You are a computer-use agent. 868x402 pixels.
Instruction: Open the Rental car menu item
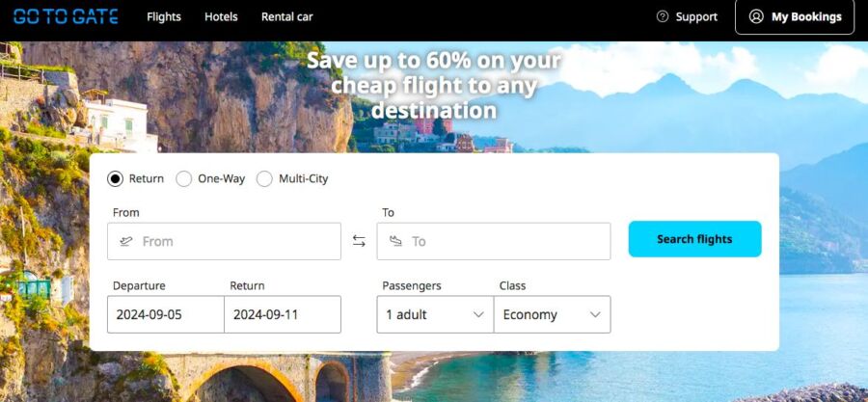(x=286, y=17)
